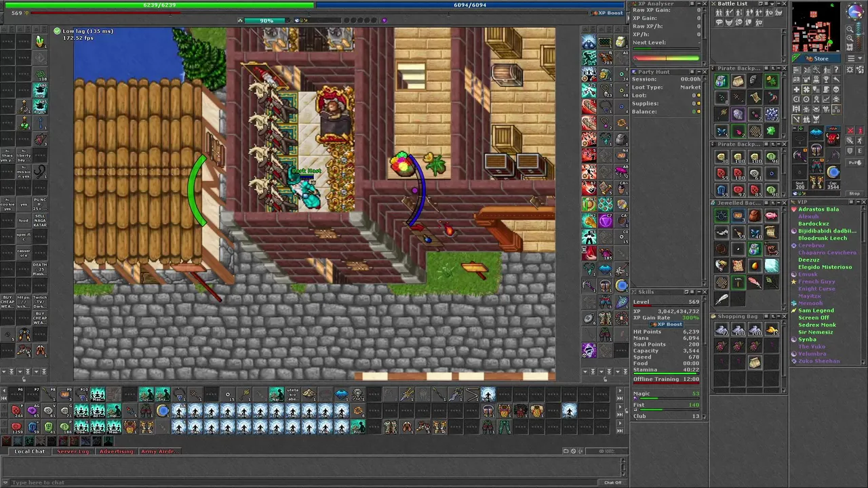Select the white feather in Jewelled Backpack's last row
The width and height of the screenshot is (868, 488).
722,299
